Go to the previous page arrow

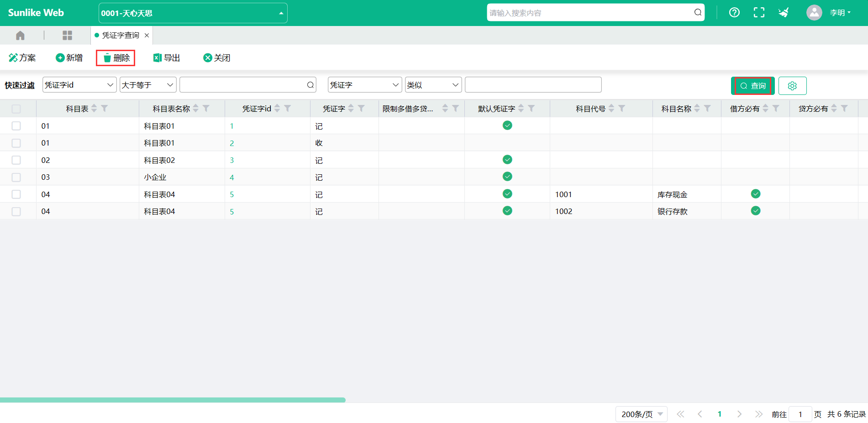tap(700, 414)
